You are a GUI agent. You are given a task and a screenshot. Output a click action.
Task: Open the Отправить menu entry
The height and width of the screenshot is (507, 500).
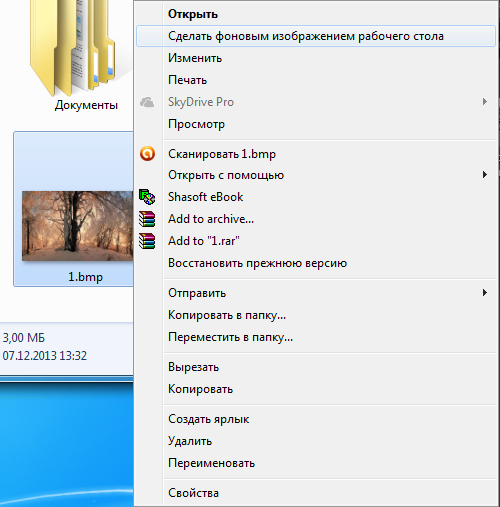point(315,293)
